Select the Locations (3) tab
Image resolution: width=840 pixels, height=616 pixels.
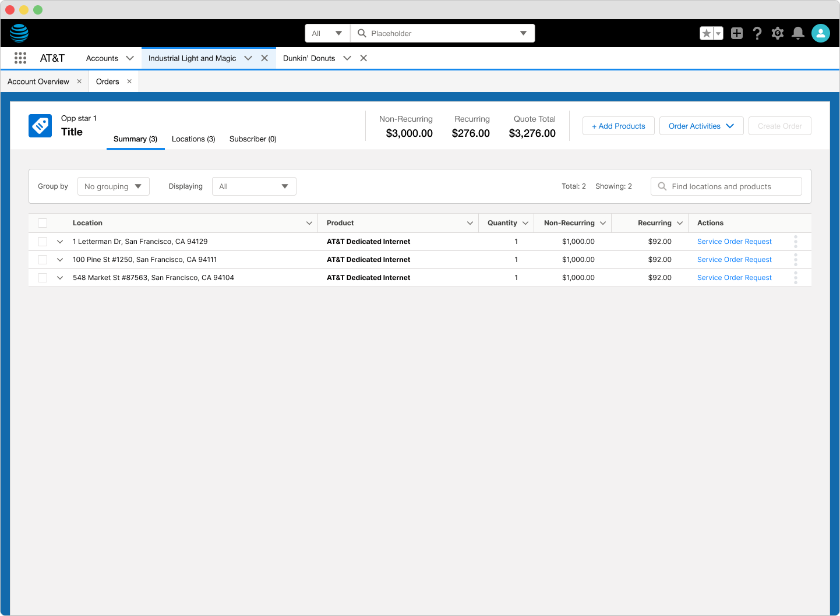(x=193, y=139)
